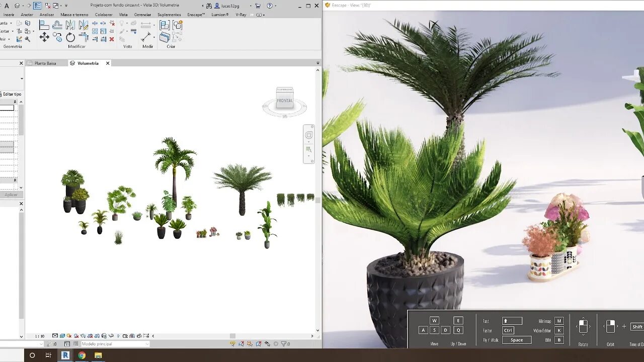Screen dimensions: 644x362
Task: Expand the quick access toolbar customize arrow
Action: [66, 6]
